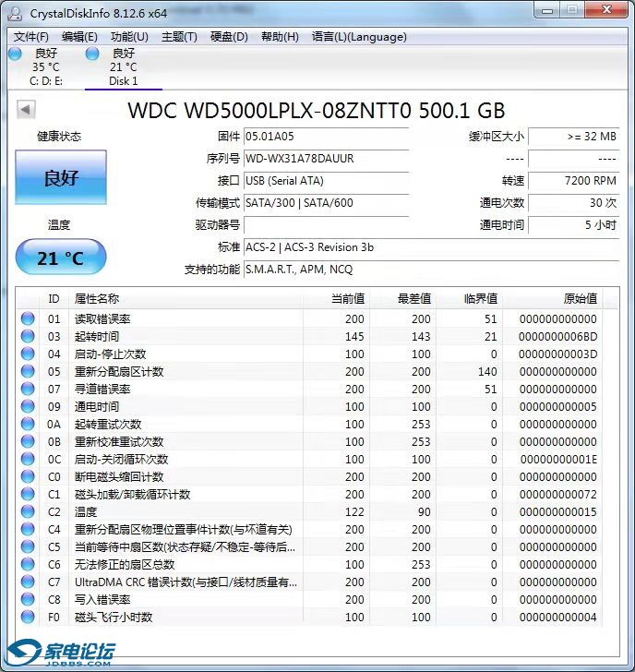Click the 转速 value 7200 RPM
The image size is (635, 672).
[x=574, y=180]
